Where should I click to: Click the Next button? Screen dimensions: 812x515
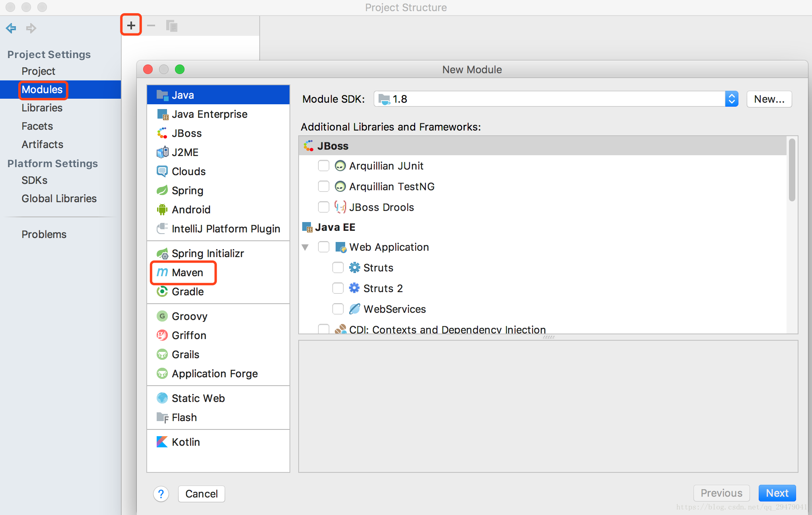777,493
